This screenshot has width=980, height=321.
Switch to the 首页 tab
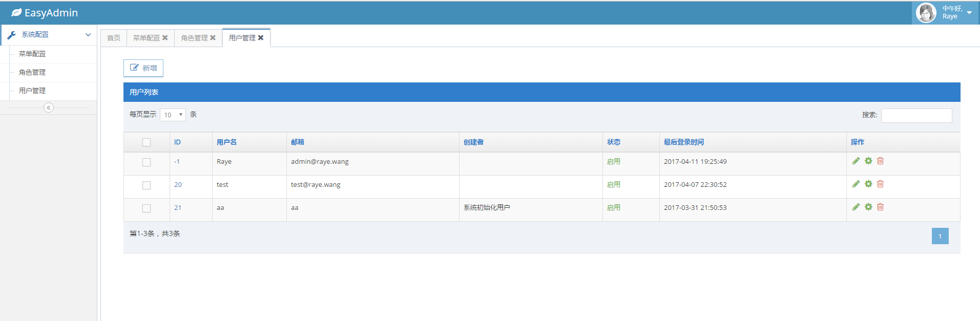click(114, 38)
